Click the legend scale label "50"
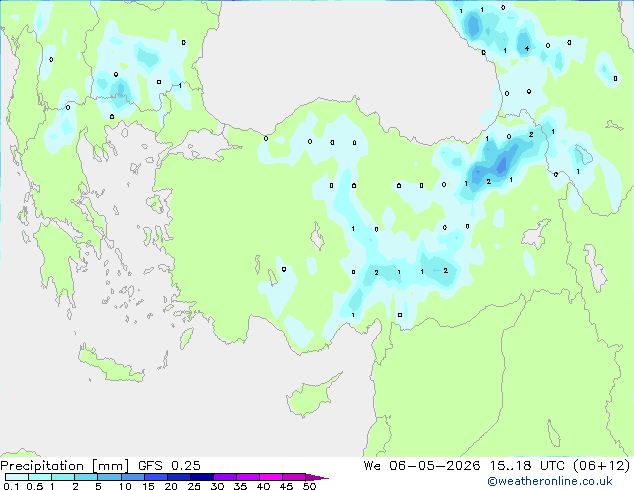Screen dimensions: 634x490 click(x=310, y=486)
